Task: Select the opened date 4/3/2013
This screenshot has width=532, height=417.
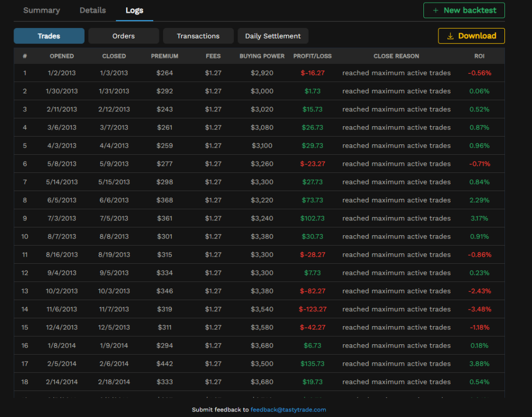Action: click(62, 145)
